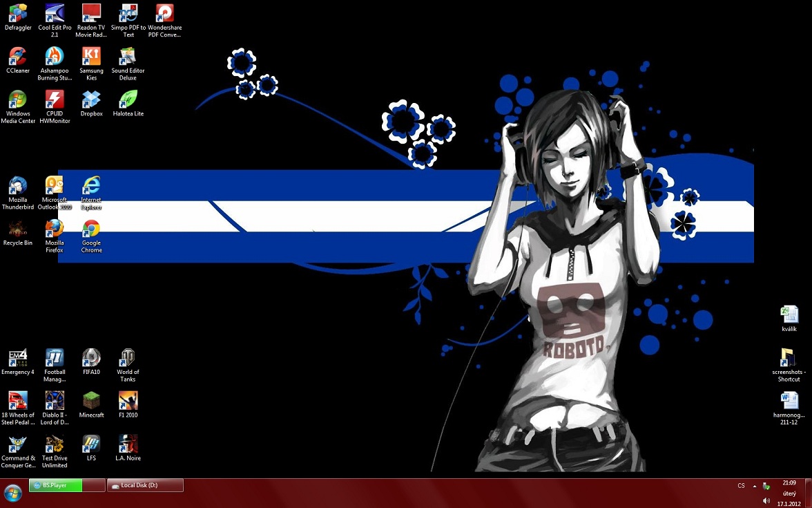Screen dimensions: 812x508
Task: Select the Google Chrome desktop icon
Action: (91, 229)
